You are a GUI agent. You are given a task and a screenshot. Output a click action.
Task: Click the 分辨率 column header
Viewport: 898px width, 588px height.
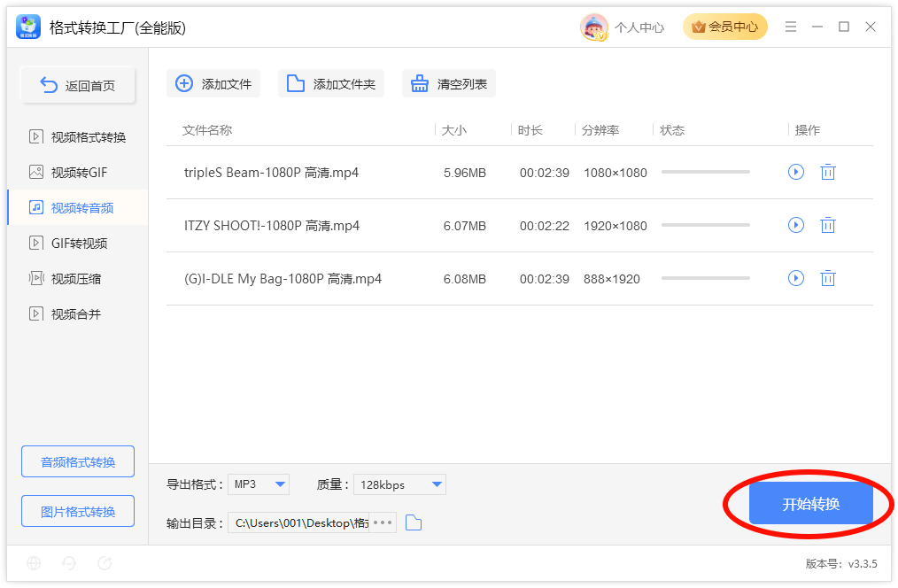click(x=600, y=130)
